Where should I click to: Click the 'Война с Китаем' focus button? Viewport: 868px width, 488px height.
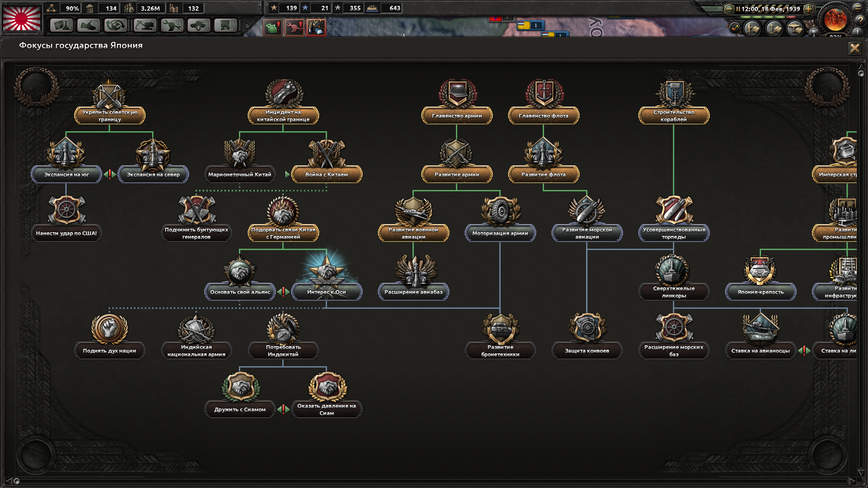(x=327, y=174)
